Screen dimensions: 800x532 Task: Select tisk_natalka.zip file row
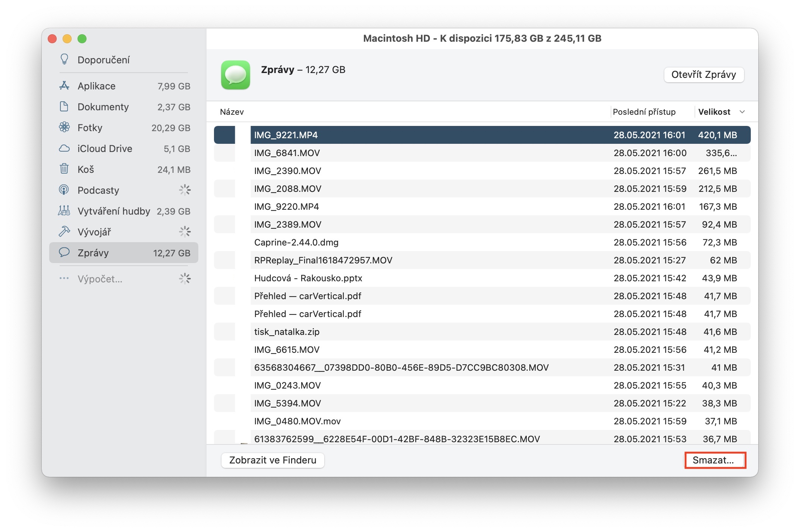(x=287, y=332)
